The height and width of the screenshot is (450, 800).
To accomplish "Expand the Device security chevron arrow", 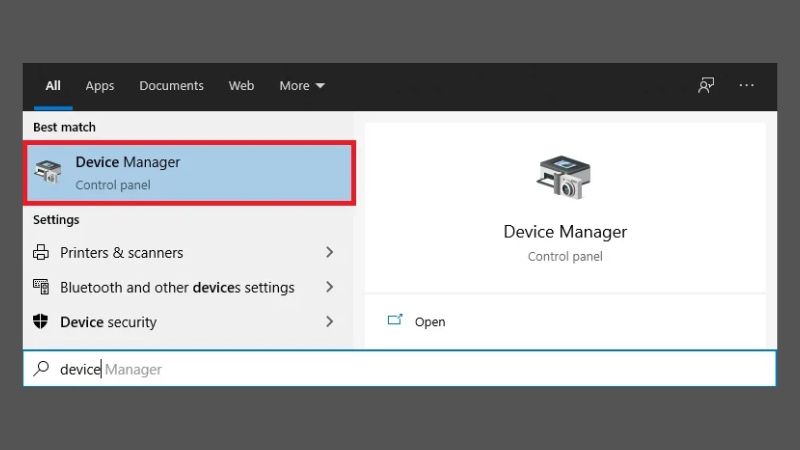I will 329,322.
